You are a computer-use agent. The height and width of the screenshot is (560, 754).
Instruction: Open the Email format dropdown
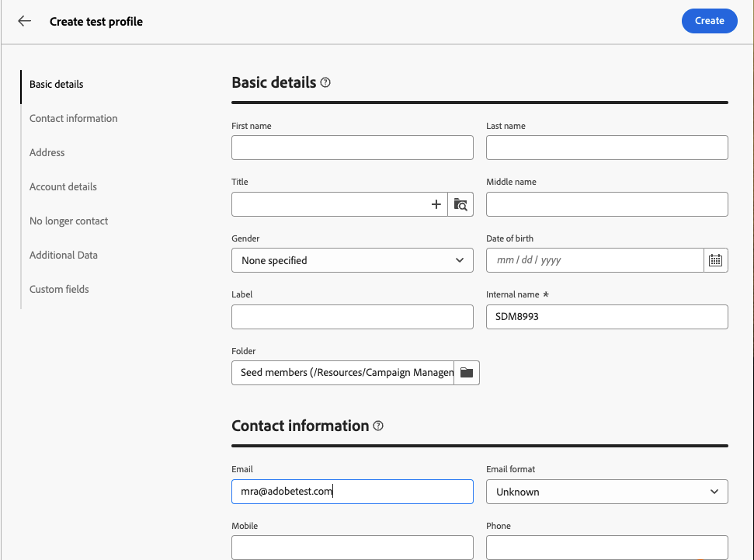tap(606, 492)
